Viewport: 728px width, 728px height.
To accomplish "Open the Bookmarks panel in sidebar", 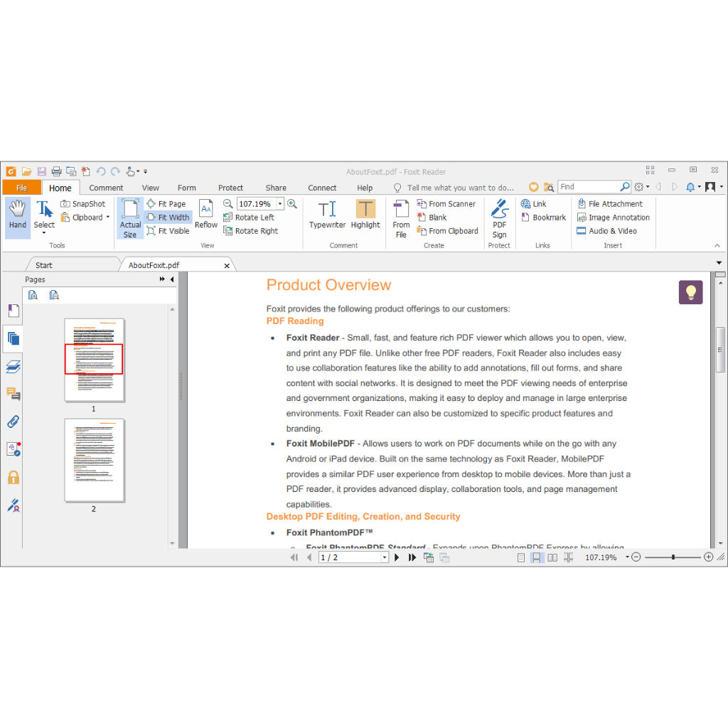I will pos(14,311).
